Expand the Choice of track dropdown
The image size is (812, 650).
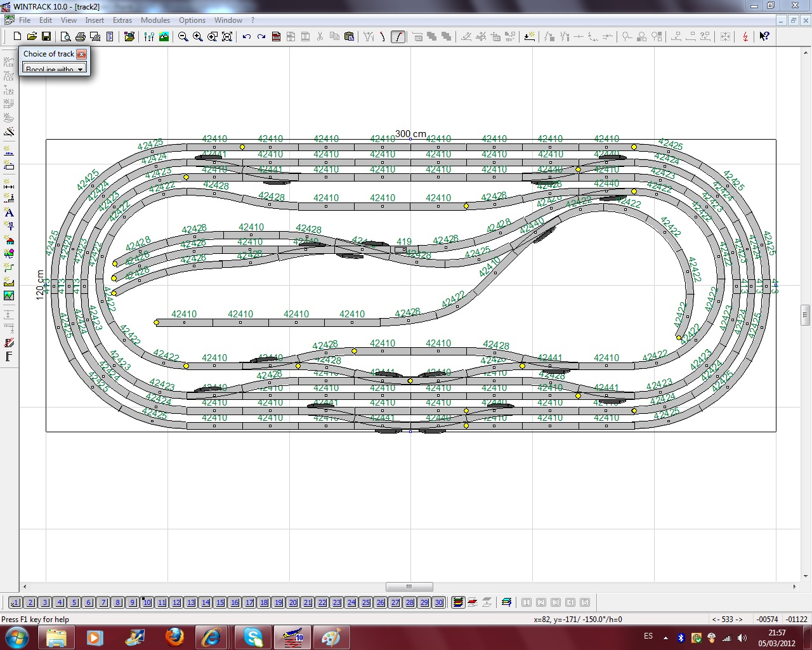point(81,69)
